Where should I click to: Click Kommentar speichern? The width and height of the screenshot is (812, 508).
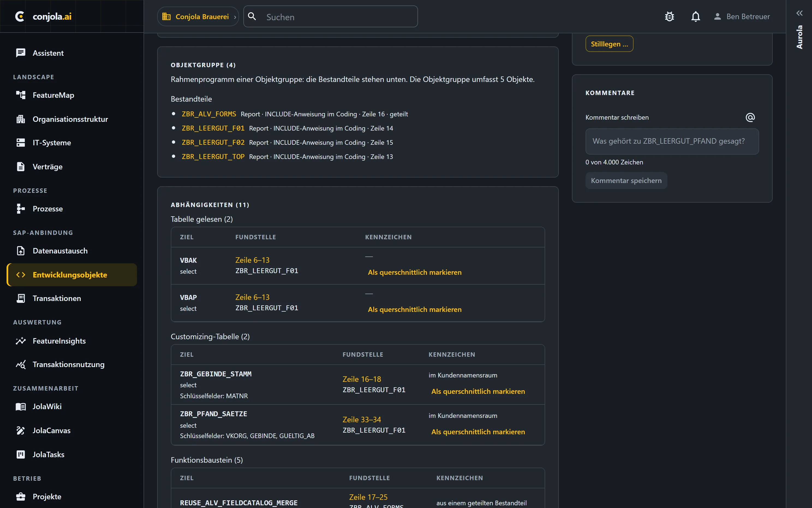coord(626,181)
